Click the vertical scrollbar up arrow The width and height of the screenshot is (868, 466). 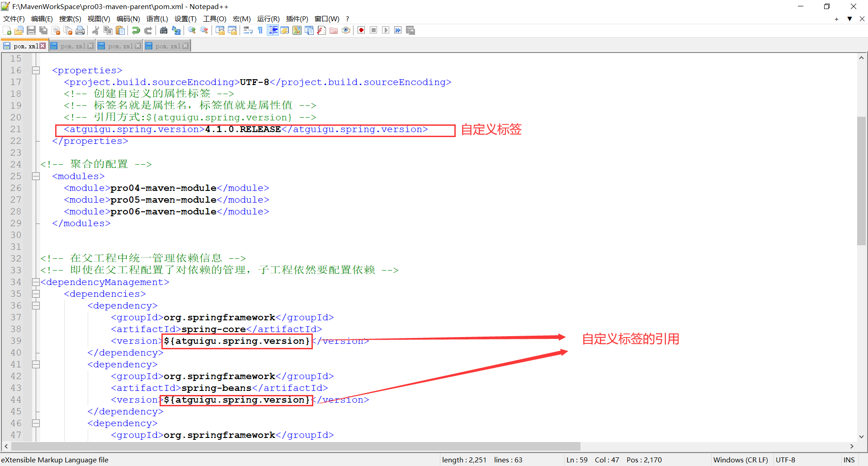(x=861, y=58)
